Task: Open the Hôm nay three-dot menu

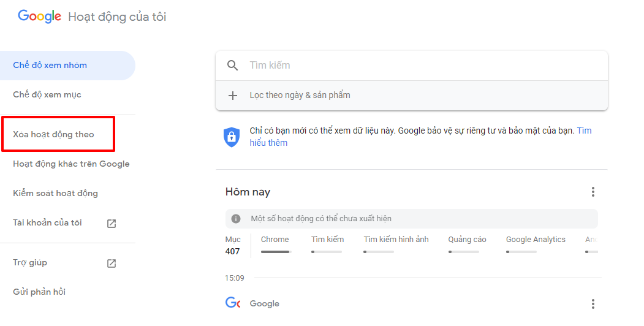Action: point(593,192)
